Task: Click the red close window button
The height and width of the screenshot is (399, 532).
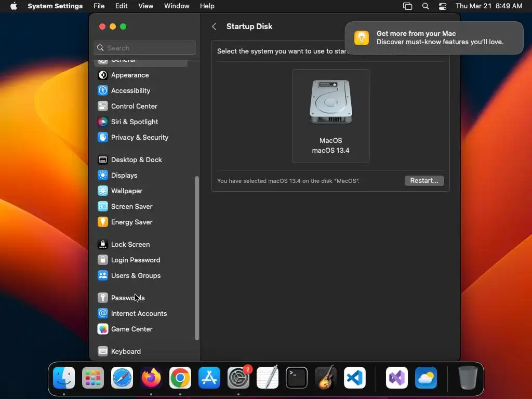Action: (x=102, y=26)
